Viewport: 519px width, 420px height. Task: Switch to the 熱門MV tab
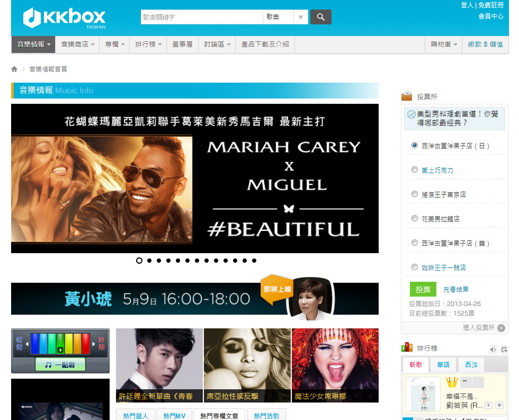pyautogui.click(x=174, y=415)
